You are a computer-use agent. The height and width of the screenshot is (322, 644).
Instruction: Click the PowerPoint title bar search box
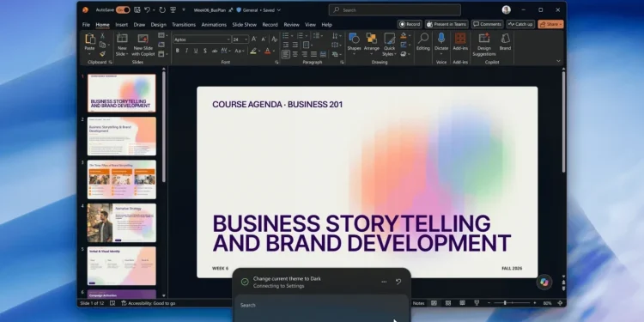[x=395, y=9]
